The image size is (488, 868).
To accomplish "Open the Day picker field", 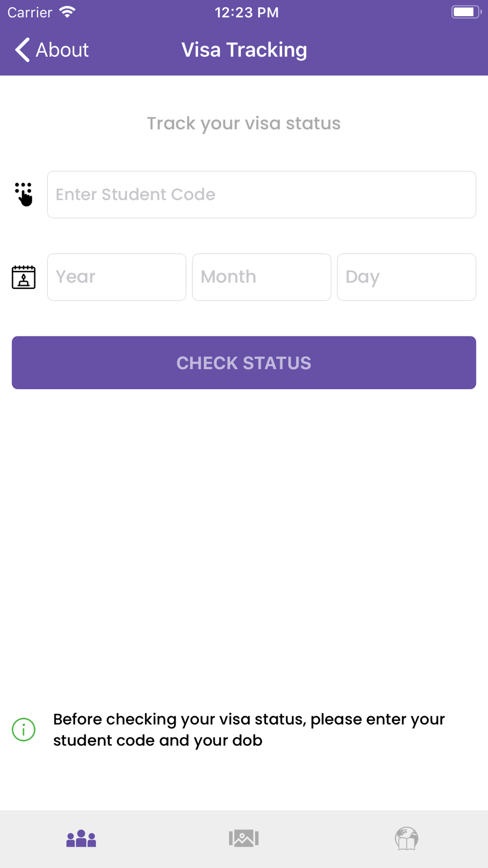I will click(x=407, y=277).
